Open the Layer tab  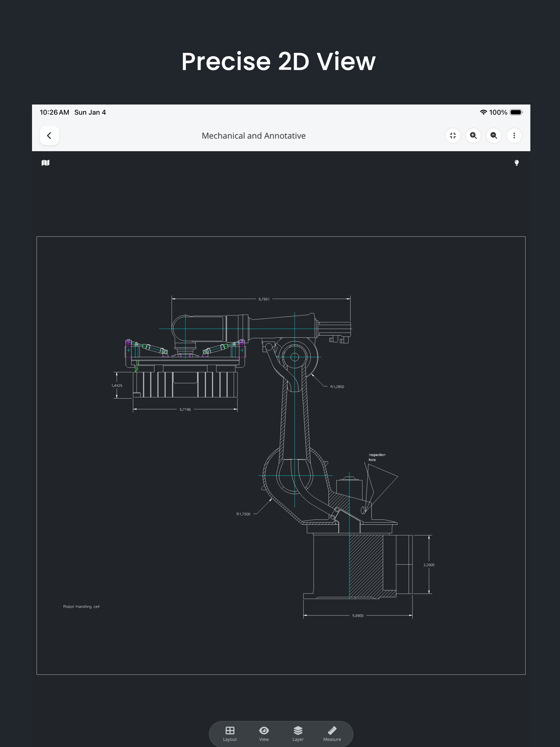pyautogui.click(x=298, y=733)
